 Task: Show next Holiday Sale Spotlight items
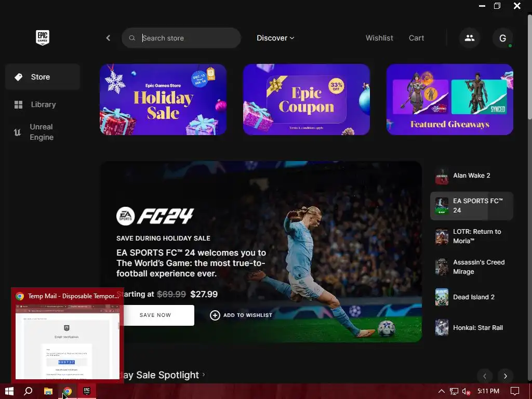[x=505, y=376]
